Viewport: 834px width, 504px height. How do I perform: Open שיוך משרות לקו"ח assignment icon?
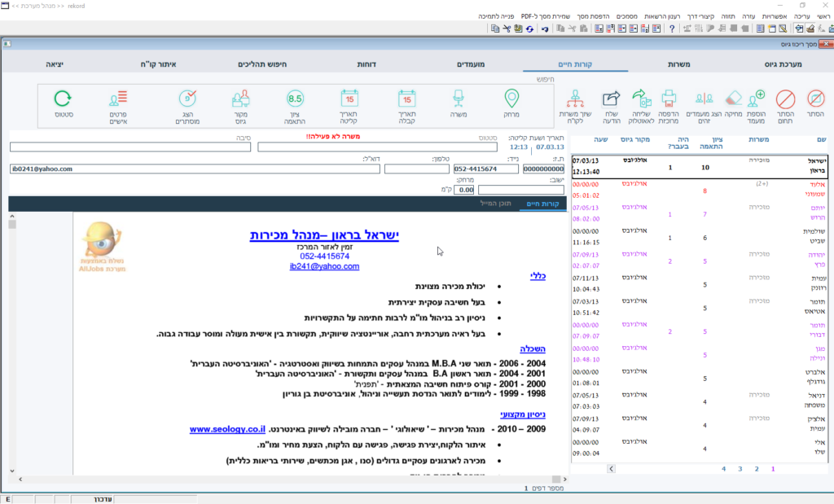(575, 99)
